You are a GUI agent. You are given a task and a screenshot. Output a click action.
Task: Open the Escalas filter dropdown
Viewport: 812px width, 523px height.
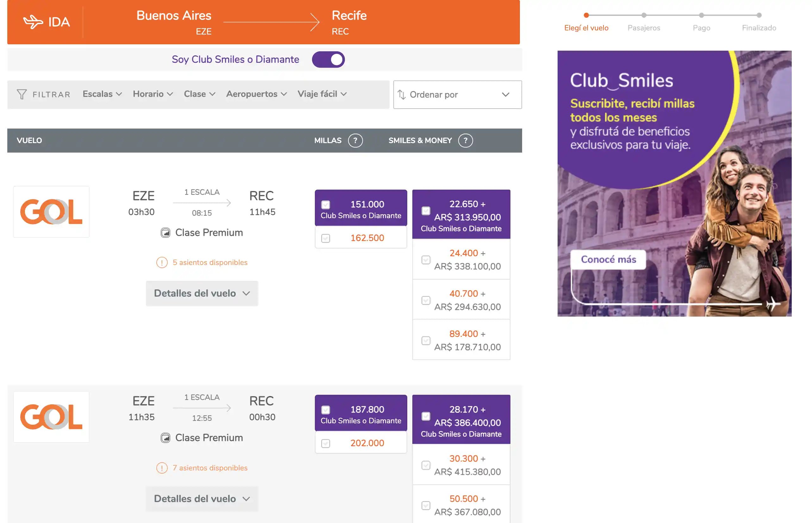[x=102, y=94]
